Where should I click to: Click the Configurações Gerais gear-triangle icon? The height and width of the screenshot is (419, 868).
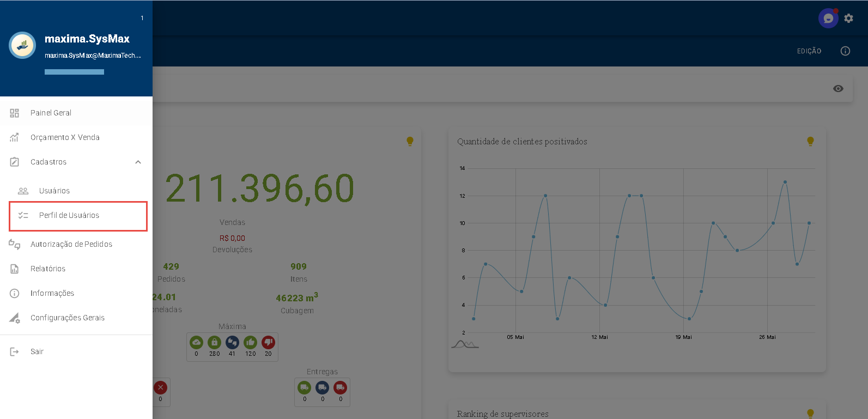tap(15, 318)
